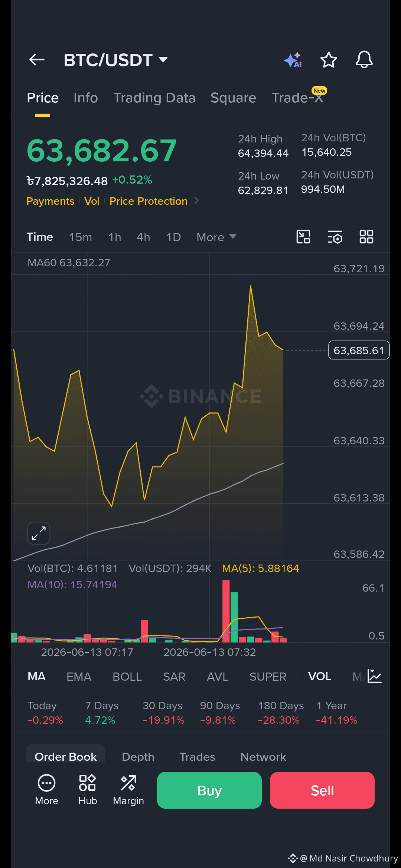This screenshot has height=868, width=401.
Task: Go back using the arrow icon
Action: pos(37,59)
